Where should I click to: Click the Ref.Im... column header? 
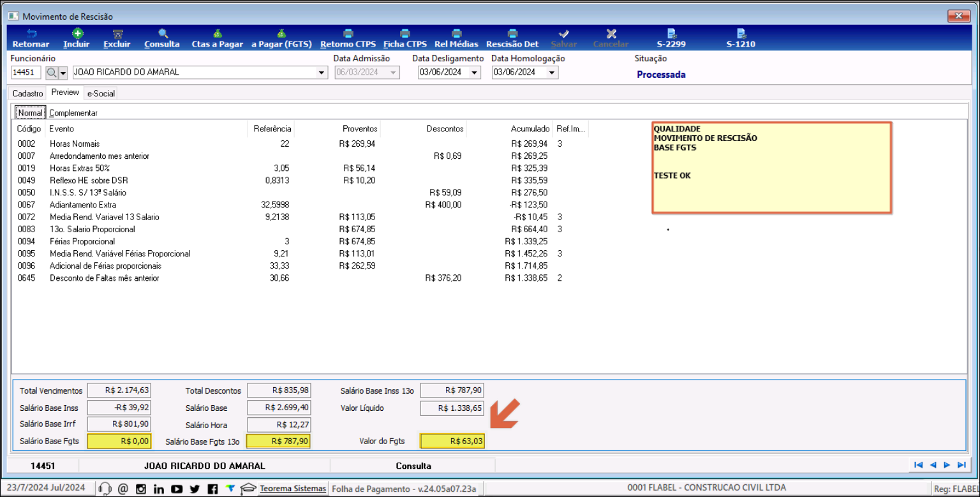[x=570, y=129]
